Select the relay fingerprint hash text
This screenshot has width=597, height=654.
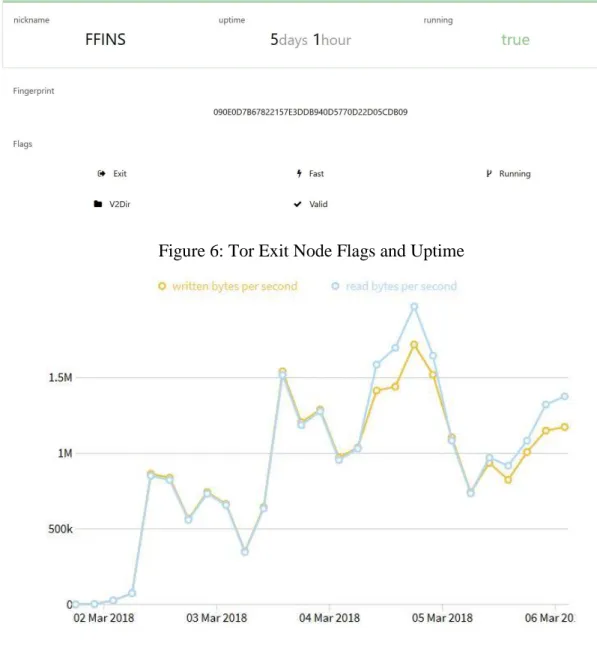click(x=310, y=112)
